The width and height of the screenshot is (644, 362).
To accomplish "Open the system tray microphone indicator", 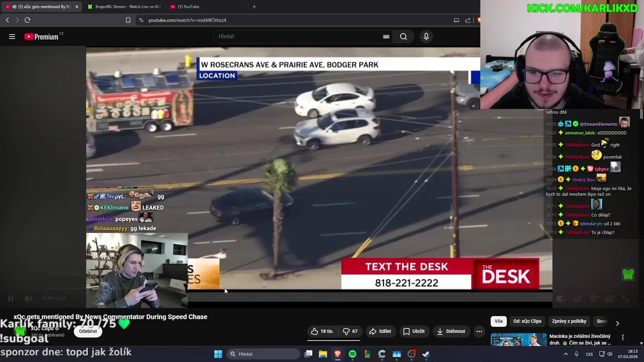I will click(577, 354).
